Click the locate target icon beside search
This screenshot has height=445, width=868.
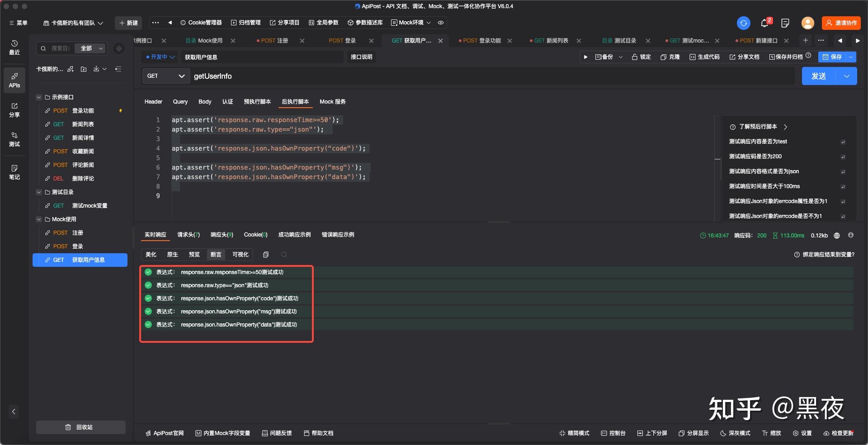(x=119, y=48)
